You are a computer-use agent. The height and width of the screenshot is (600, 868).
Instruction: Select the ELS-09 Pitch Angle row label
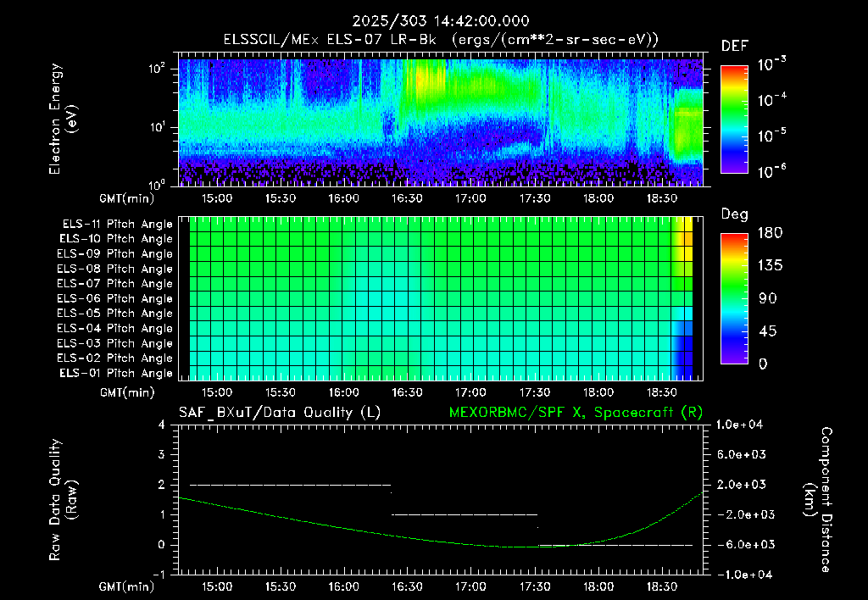115,254
